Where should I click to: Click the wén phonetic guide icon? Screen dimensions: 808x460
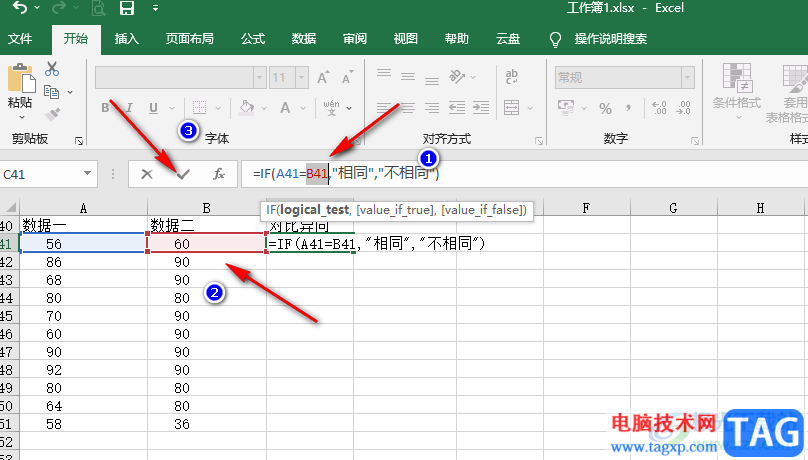coord(331,108)
